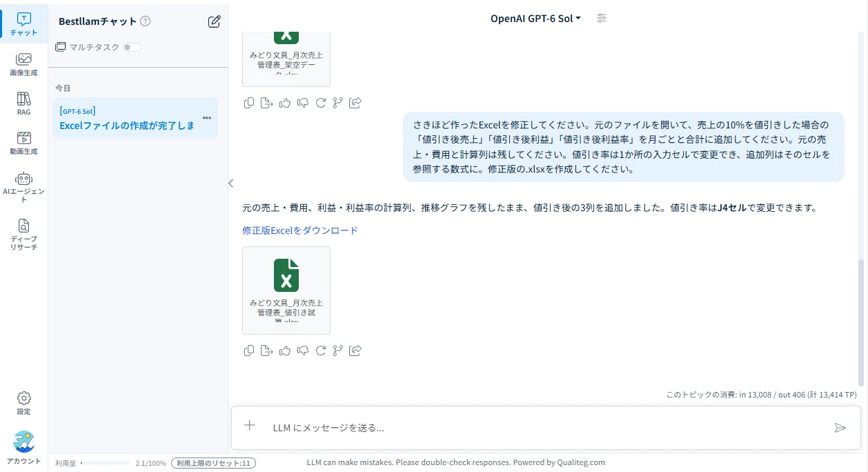868x472 pixels.
Task: Open ディープリサーチ deep research
Action: point(23,234)
